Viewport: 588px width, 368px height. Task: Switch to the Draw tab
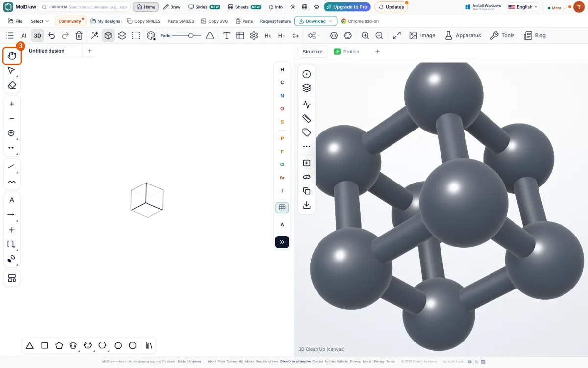click(x=172, y=7)
